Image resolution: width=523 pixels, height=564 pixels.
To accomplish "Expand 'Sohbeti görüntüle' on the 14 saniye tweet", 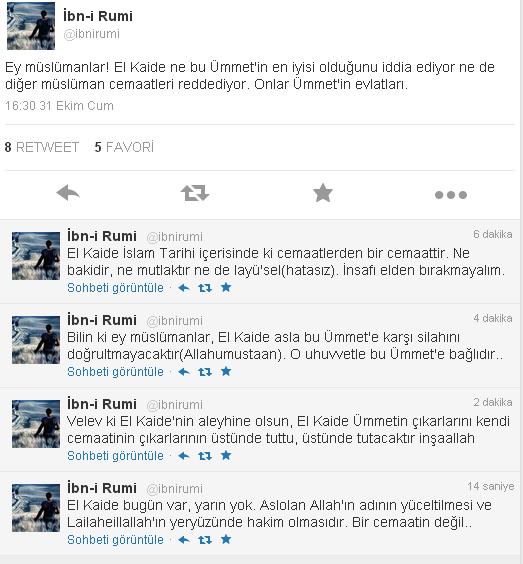I will pos(115,540).
